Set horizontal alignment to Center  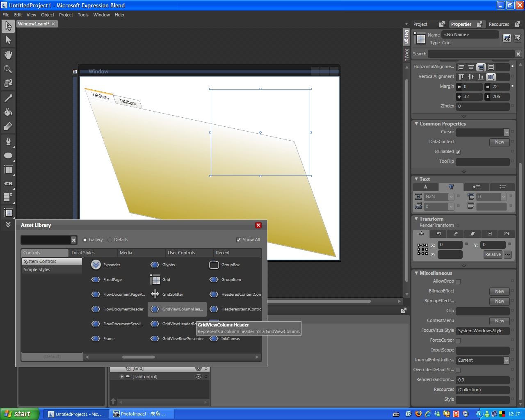click(471, 67)
